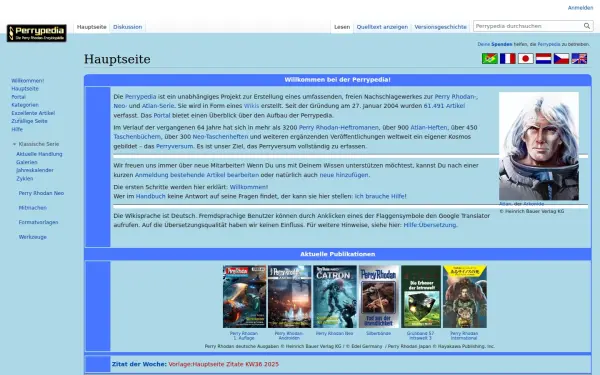Open the Hilfe sidebar link
600x375 pixels.
point(17,129)
